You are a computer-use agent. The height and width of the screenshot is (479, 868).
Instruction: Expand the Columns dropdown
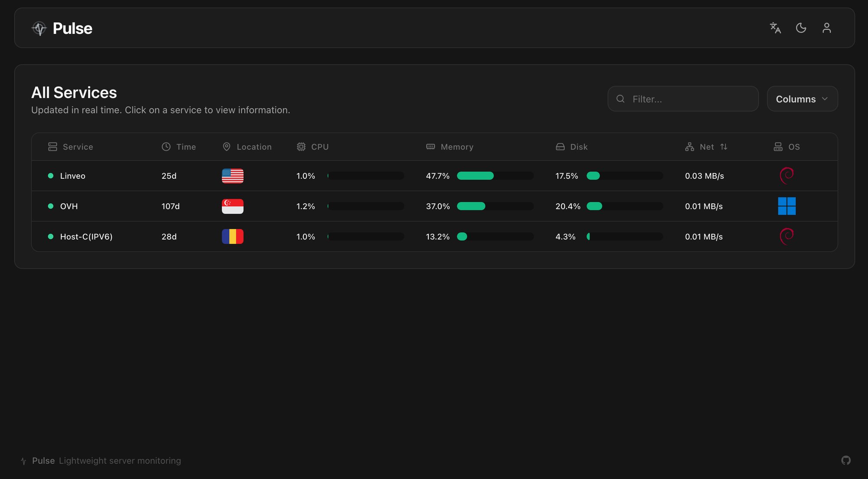click(802, 99)
